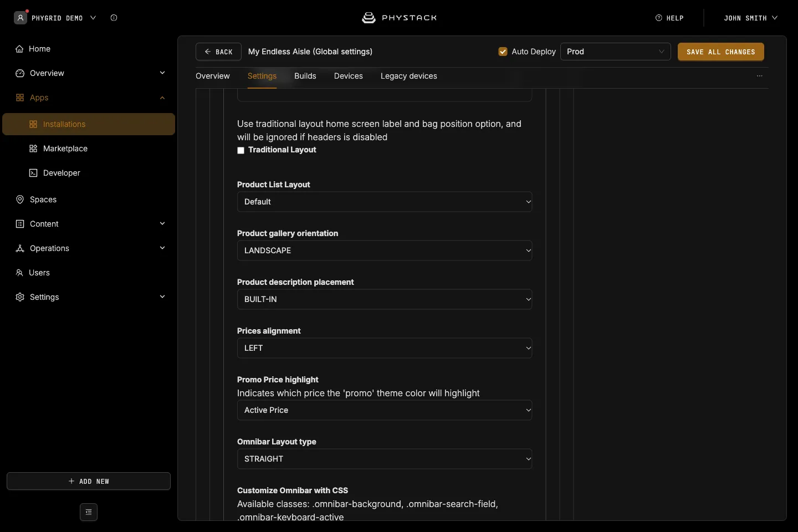Enable the Traditional Layout checkbox
This screenshot has height=532, width=798.
click(241, 150)
